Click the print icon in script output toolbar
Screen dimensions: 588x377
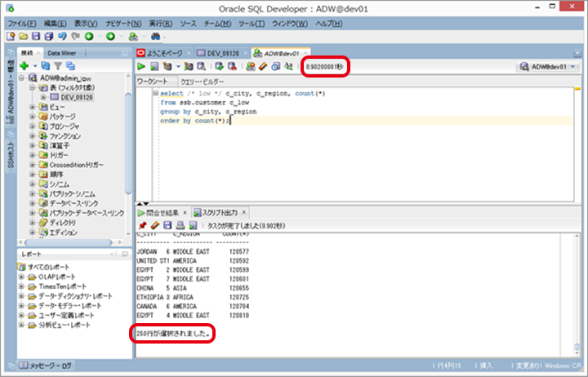pos(180,224)
